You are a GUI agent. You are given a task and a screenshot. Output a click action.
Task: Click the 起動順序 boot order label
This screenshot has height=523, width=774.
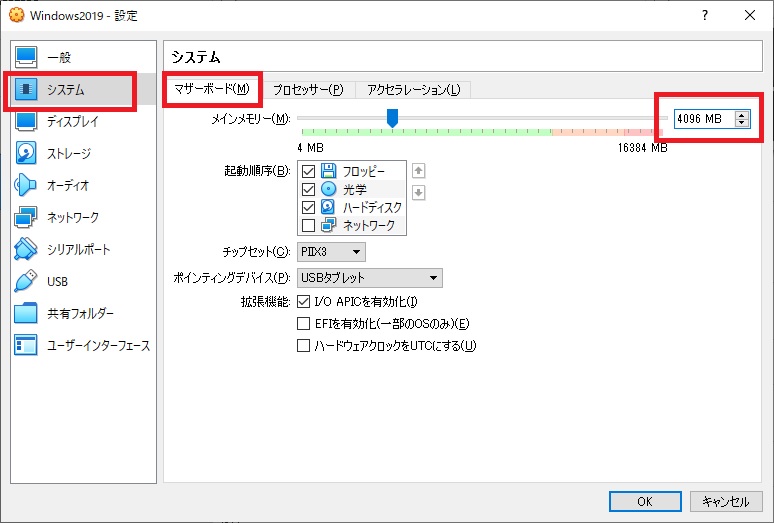pos(257,171)
